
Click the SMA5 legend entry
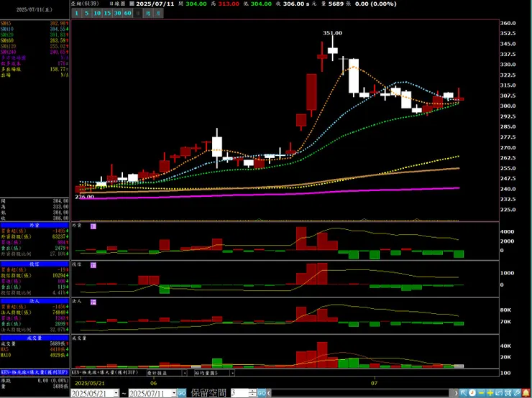pos(35,24)
